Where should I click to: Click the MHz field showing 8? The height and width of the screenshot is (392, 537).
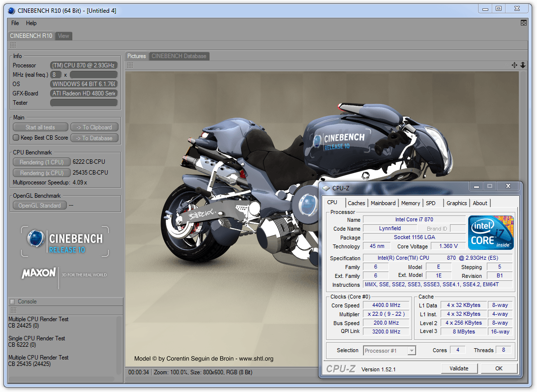point(56,74)
